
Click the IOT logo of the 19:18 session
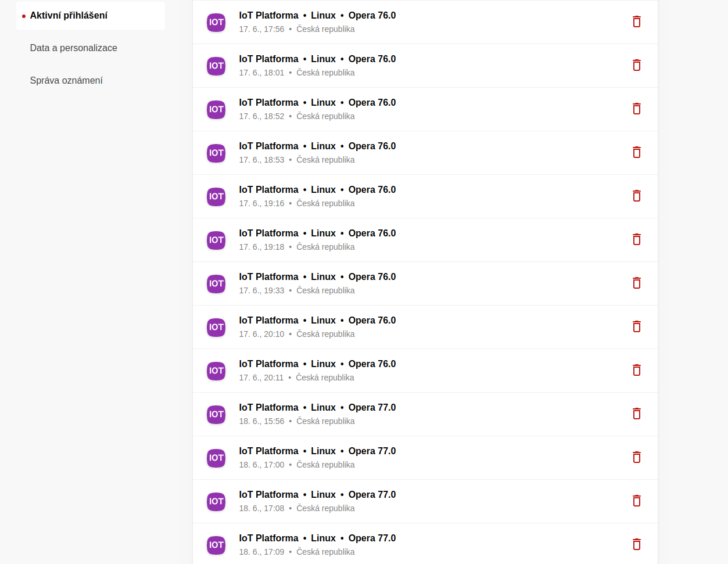pos(216,240)
